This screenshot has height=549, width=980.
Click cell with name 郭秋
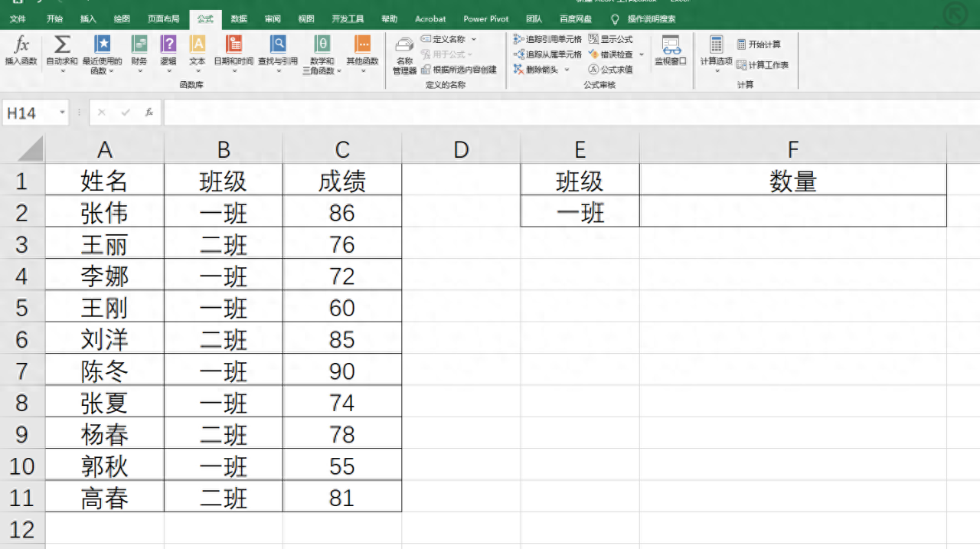click(x=104, y=466)
